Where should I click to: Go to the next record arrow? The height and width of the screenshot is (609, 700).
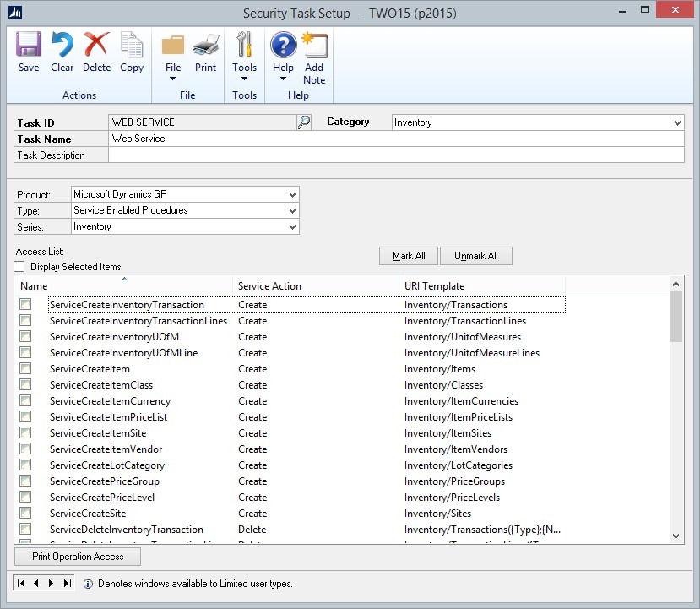52,583
